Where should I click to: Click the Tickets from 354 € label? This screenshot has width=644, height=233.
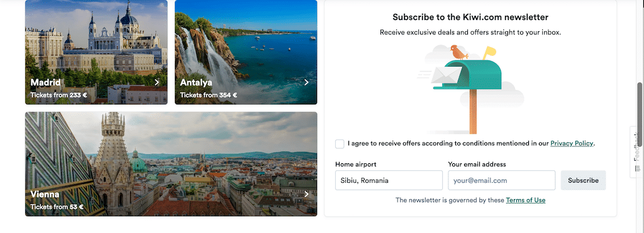point(208,95)
